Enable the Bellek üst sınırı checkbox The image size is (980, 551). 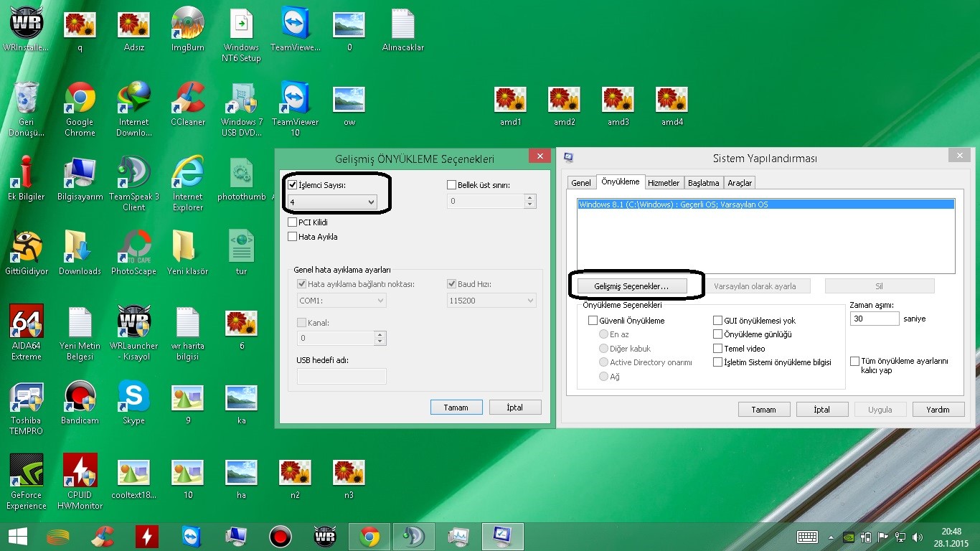coord(452,185)
